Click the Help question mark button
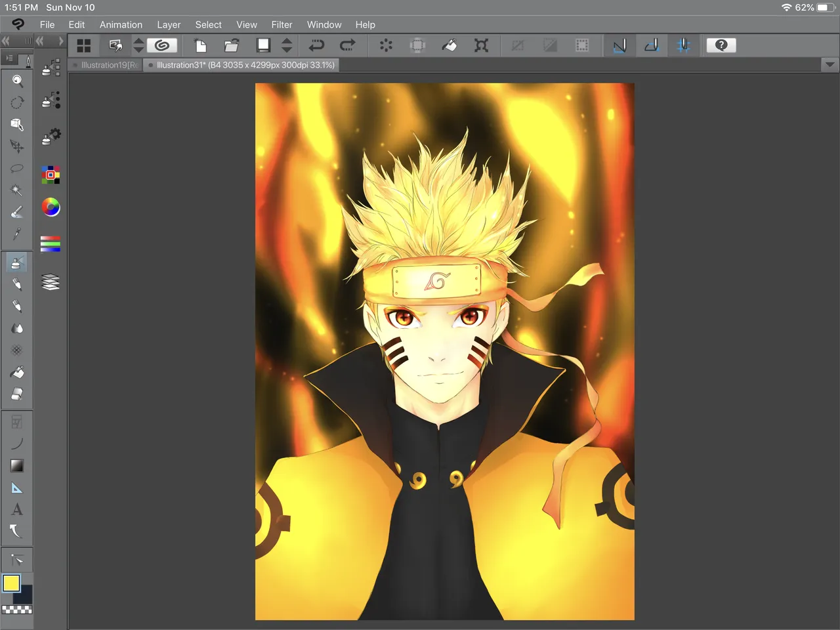This screenshot has width=840, height=630. 721,45
